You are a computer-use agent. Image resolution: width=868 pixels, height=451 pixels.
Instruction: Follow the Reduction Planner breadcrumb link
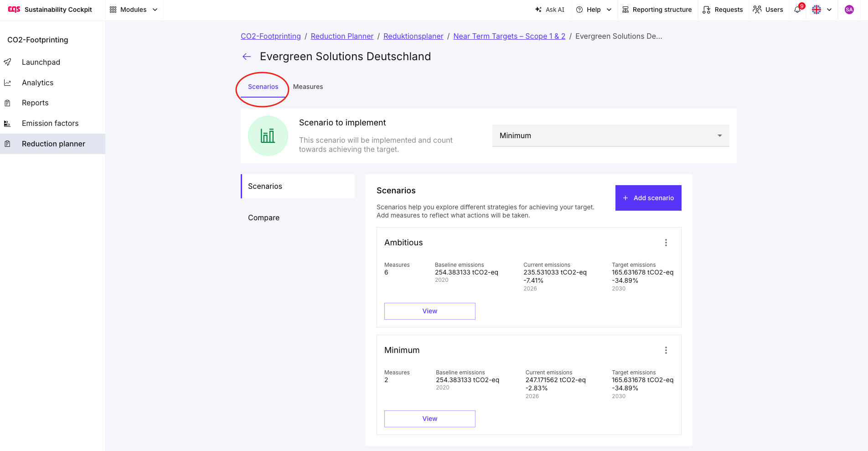(x=342, y=36)
